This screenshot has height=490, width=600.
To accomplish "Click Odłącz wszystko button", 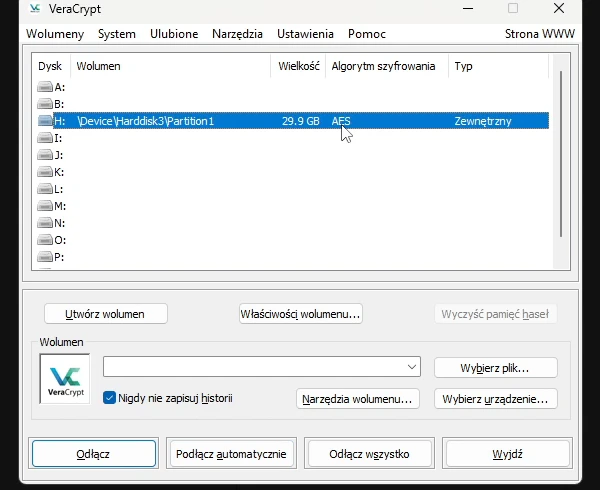I will tap(370, 454).
